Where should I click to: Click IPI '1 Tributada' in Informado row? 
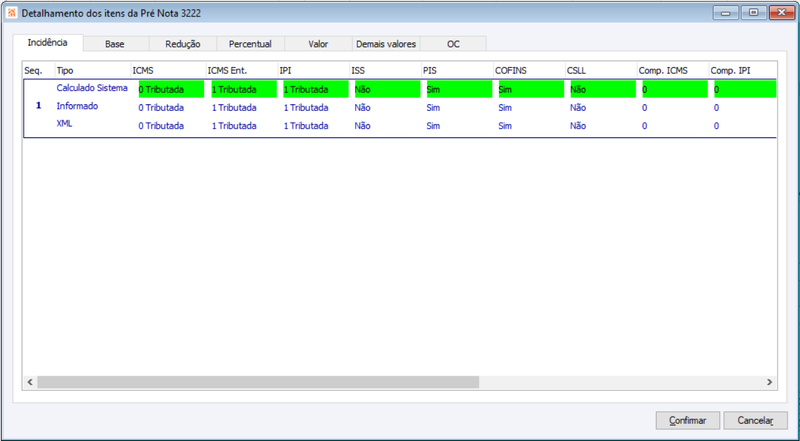[306, 108]
